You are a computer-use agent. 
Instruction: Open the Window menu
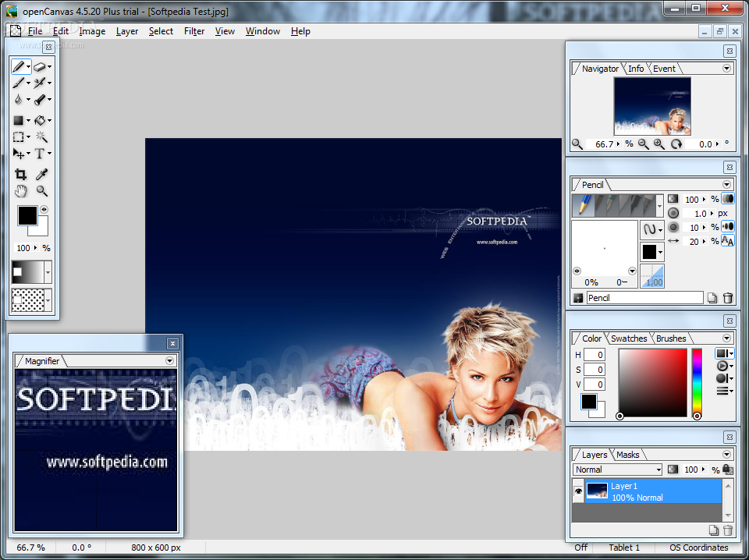click(263, 31)
